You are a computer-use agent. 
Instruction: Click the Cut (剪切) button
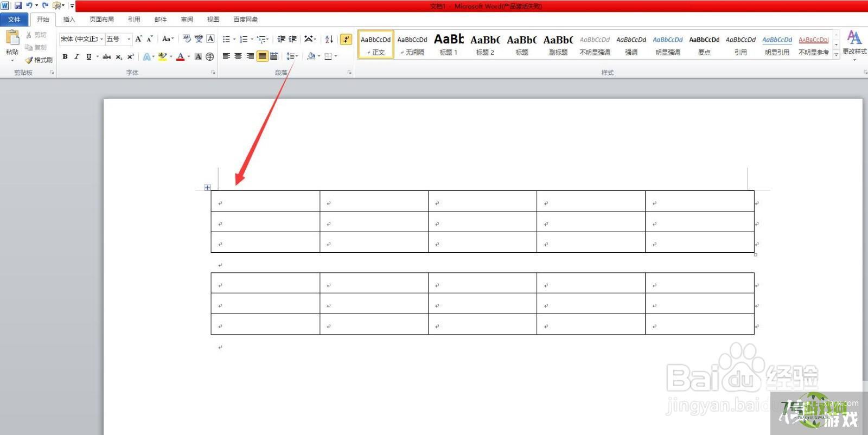pos(36,35)
